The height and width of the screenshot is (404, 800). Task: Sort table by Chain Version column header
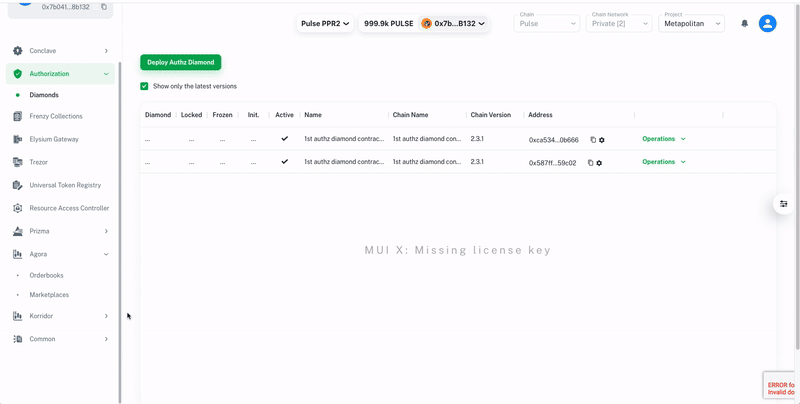click(491, 115)
